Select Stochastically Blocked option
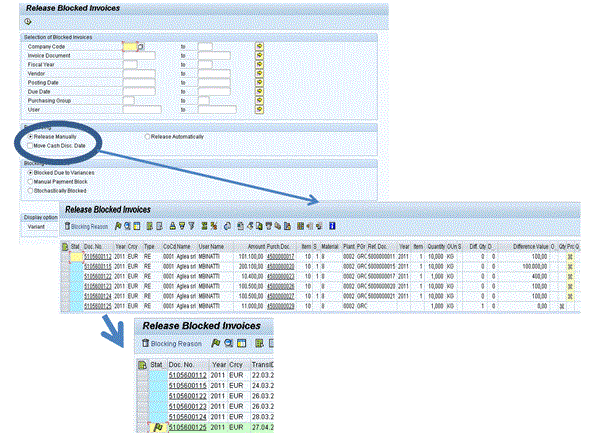This screenshot has height=437, width=600. click(x=30, y=191)
